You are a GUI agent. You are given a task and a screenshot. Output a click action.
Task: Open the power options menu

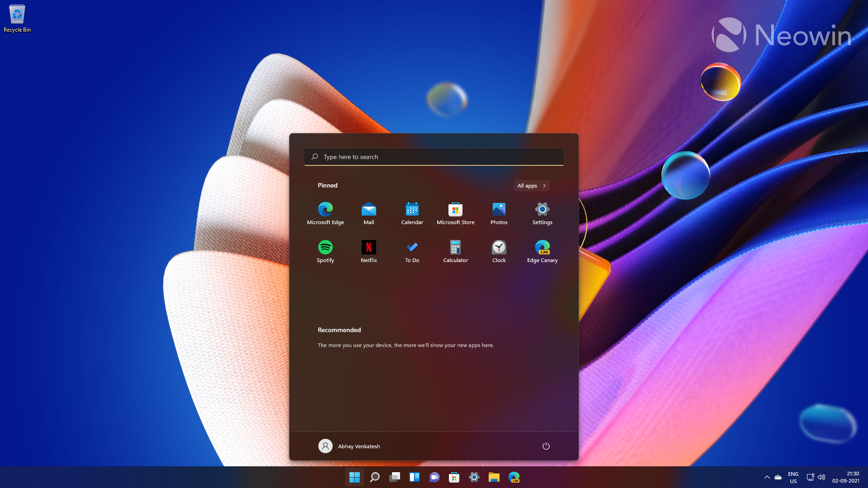[546, 446]
